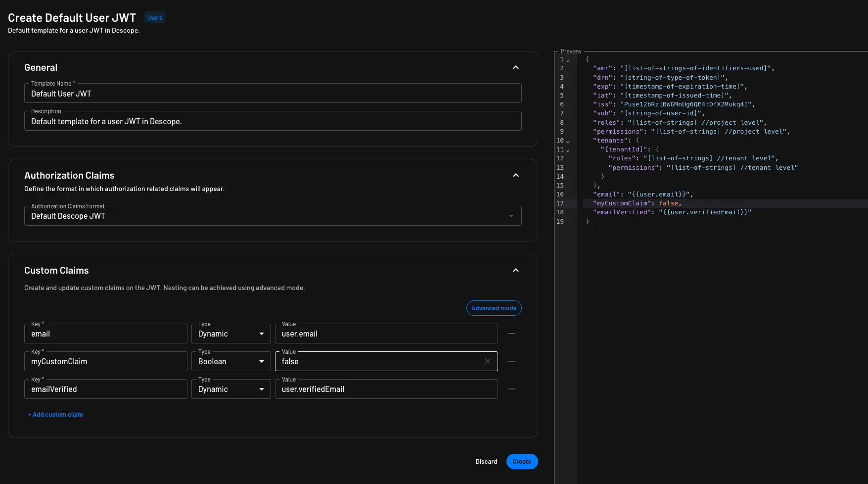Discard the JWT template changes
This screenshot has height=484, width=868.
(x=486, y=462)
